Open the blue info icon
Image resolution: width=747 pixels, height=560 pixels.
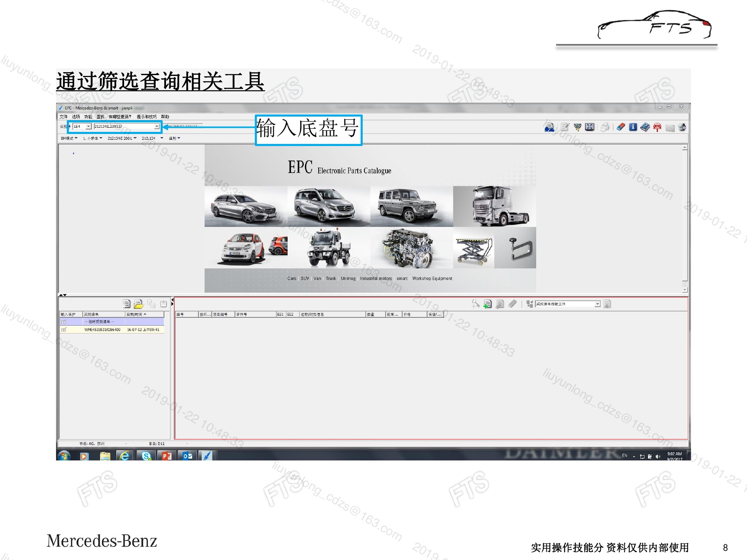(633, 127)
